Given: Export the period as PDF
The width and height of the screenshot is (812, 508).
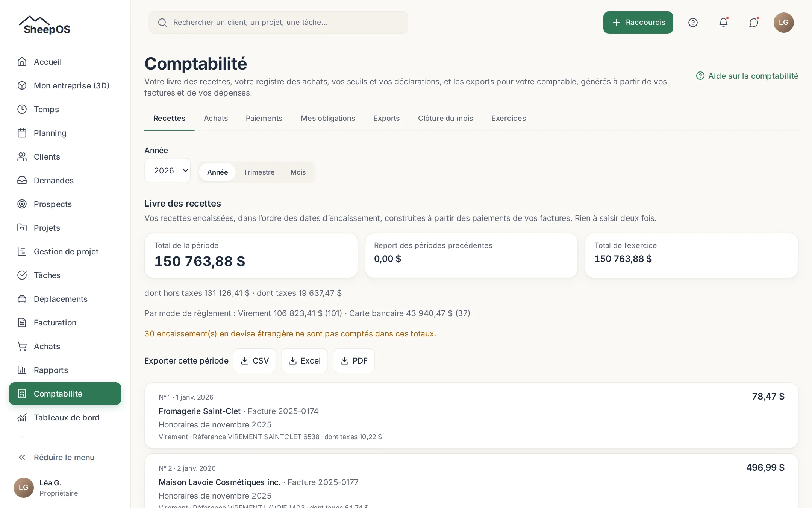Looking at the screenshot, I should click(354, 360).
